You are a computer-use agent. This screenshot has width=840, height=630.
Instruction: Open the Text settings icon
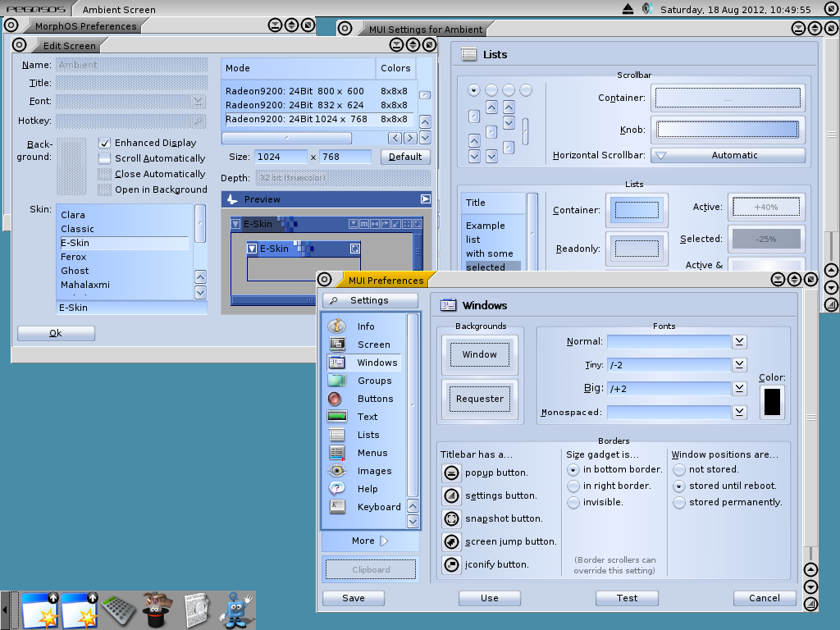tap(336, 416)
